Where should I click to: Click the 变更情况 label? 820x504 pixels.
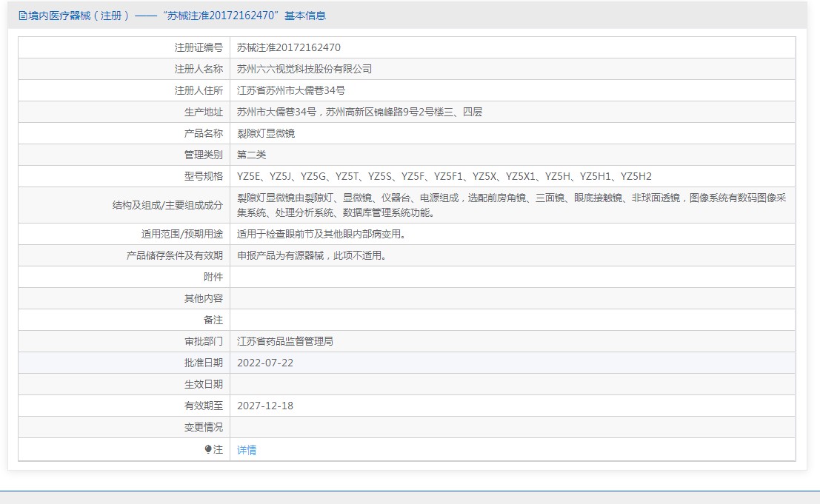coord(204,427)
